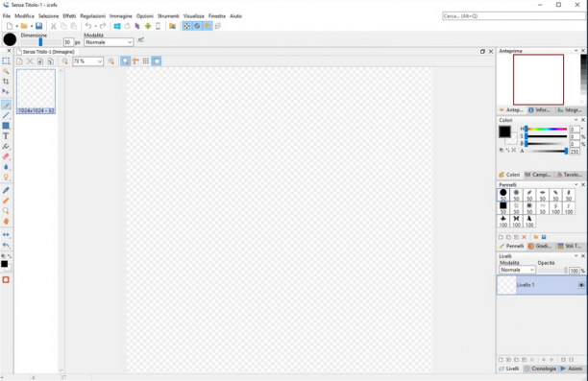This screenshot has height=381, width=588.
Task: Select the line drawing tool
Action: pos(6,115)
